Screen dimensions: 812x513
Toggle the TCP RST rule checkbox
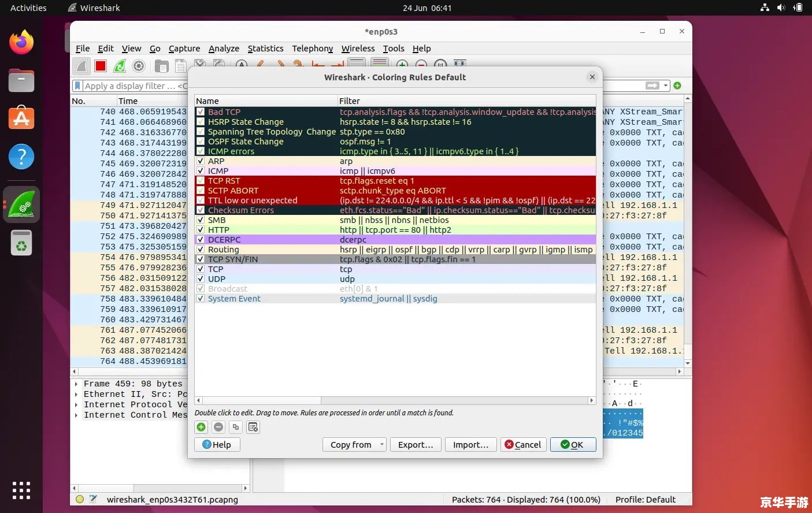click(x=201, y=181)
